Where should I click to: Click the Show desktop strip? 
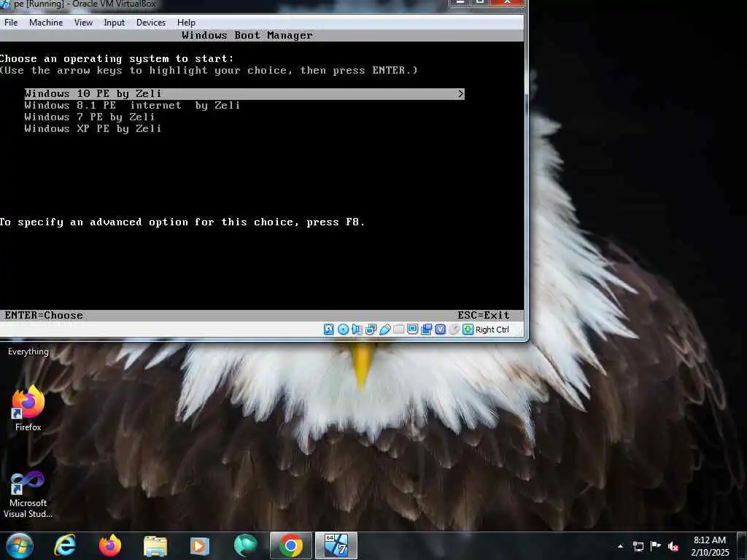[742, 545]
